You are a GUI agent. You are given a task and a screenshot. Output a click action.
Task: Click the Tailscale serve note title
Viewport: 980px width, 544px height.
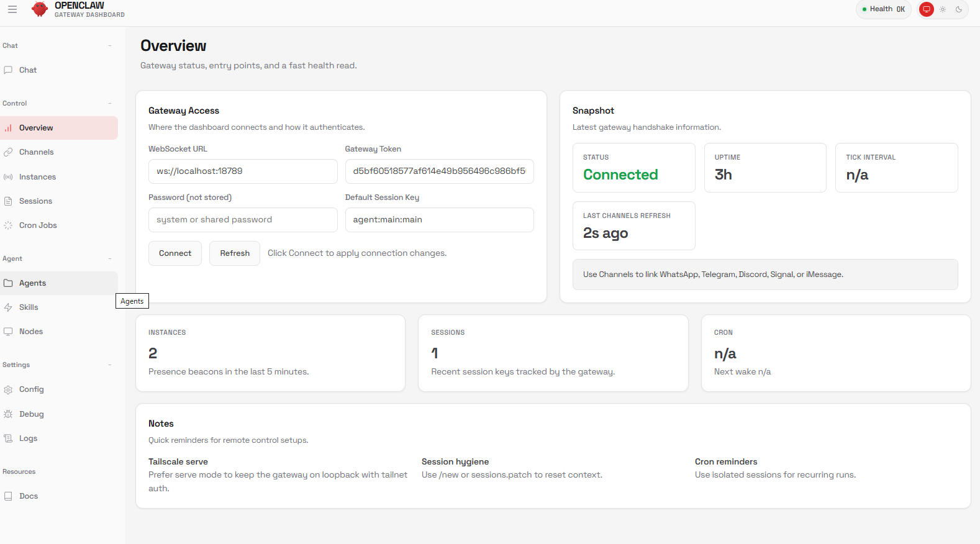coord(178,462)
